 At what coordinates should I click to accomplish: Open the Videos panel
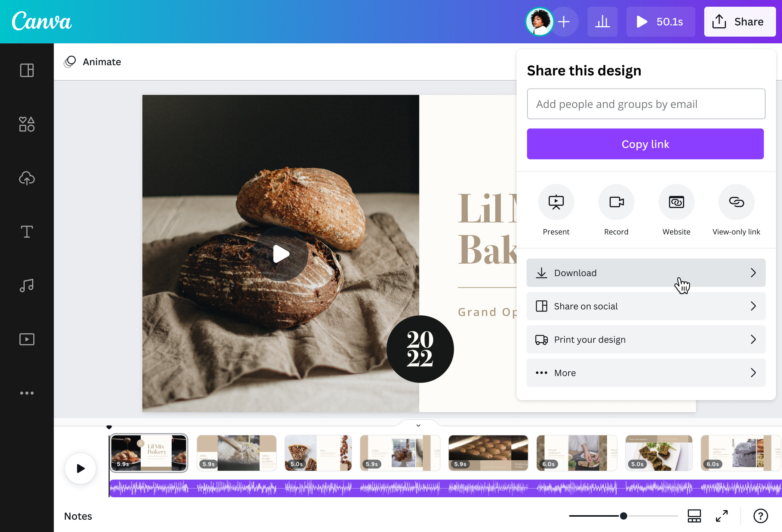27,339
